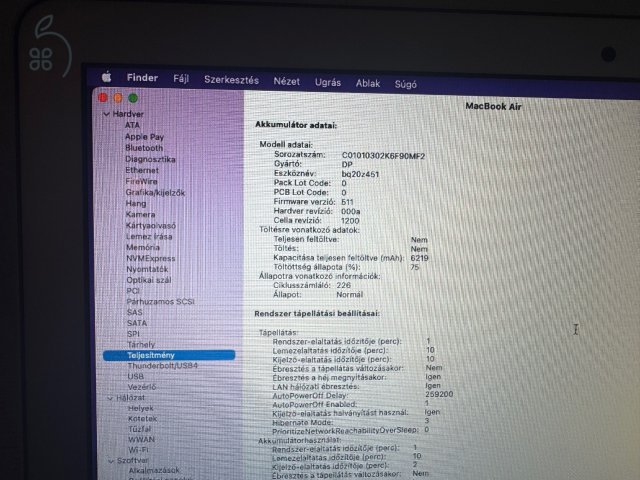Select Kamera in the sidebar

click(140, 214)
